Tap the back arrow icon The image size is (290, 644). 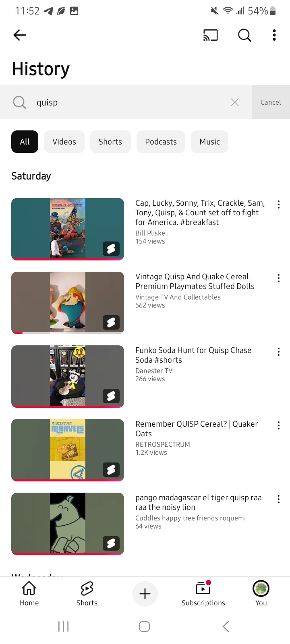tap(20, 35)
